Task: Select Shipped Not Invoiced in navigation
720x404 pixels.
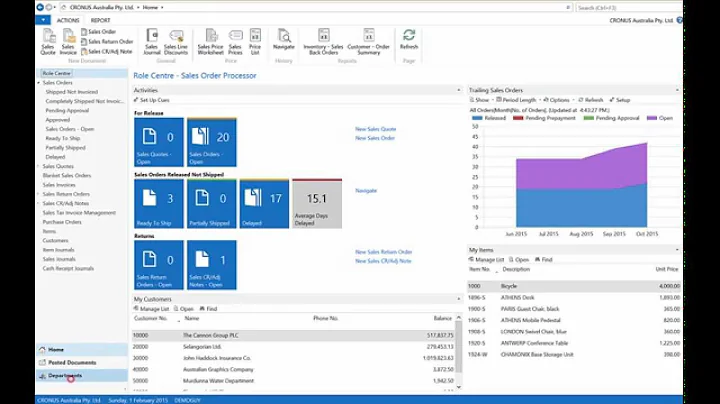Action: [x=72, y=92]
